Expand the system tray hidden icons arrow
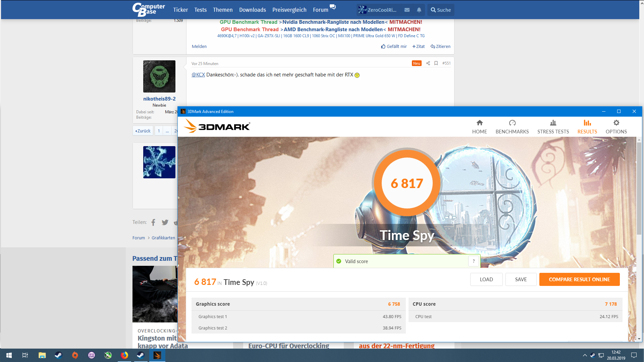 [x=585, y=355]
